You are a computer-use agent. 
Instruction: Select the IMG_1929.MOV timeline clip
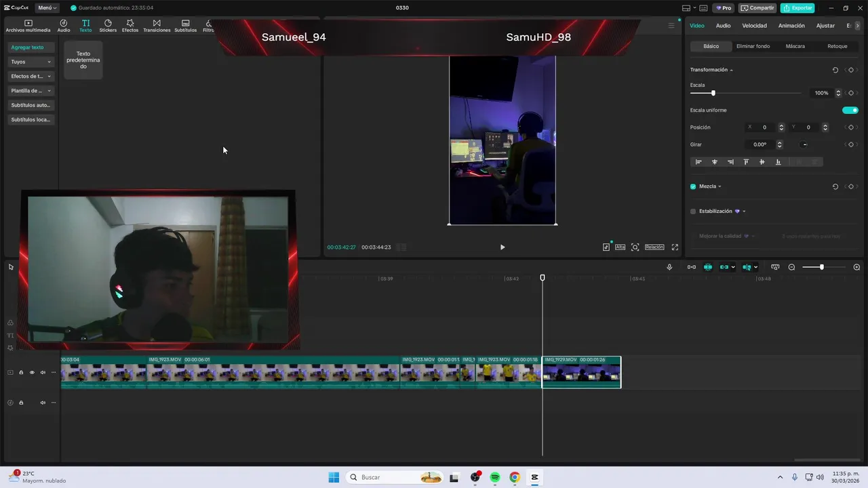point(581,372)
